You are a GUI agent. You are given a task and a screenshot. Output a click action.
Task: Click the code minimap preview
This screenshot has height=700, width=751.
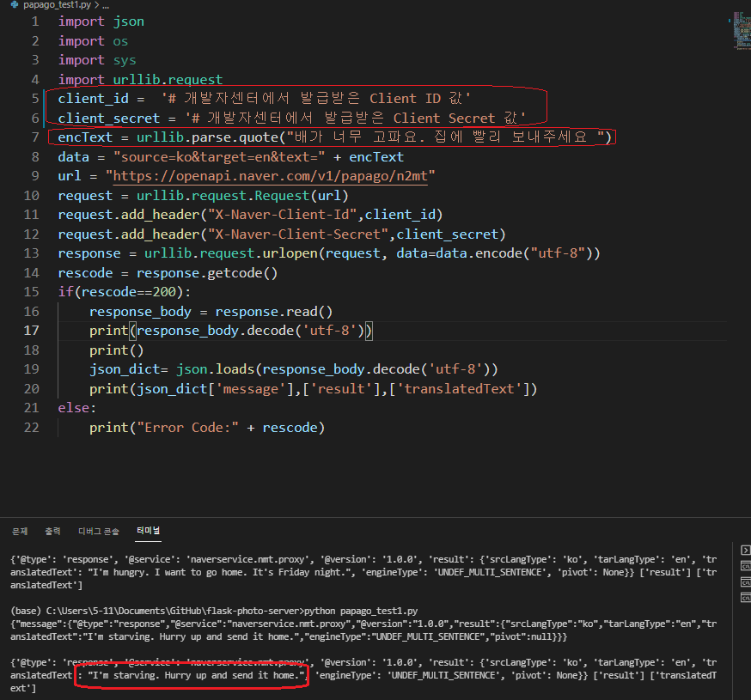pos(742,31)
